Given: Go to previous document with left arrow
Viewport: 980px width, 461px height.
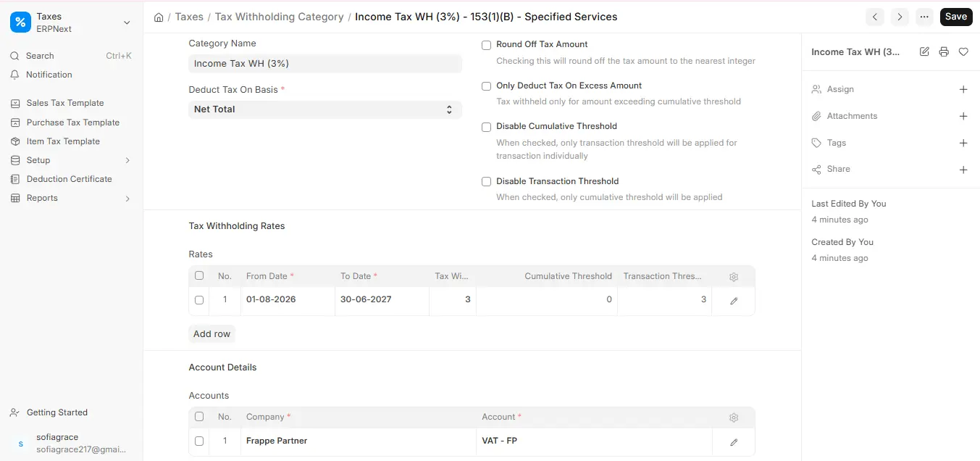Looking at the screenshot, I should coord(875,17).
